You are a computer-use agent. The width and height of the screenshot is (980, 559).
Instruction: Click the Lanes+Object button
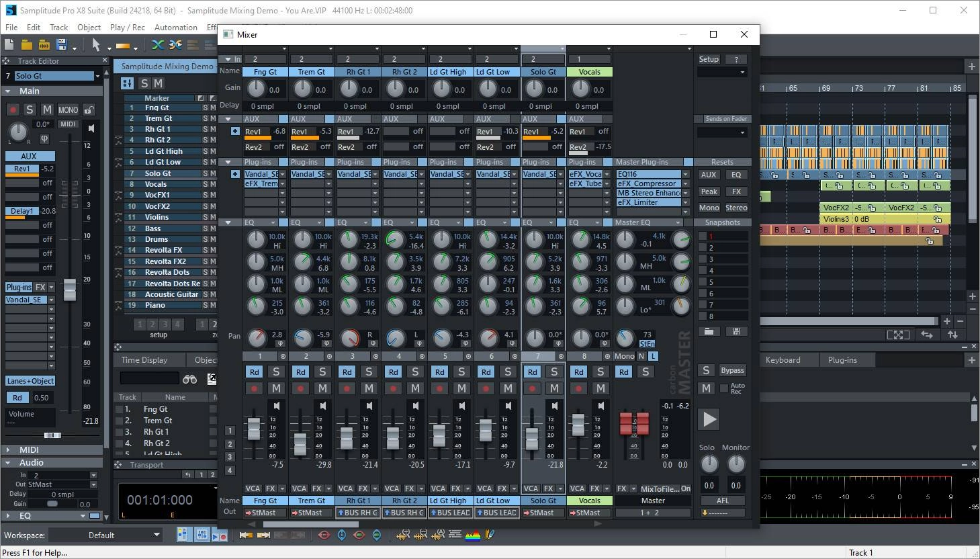(x=30, y=381)
